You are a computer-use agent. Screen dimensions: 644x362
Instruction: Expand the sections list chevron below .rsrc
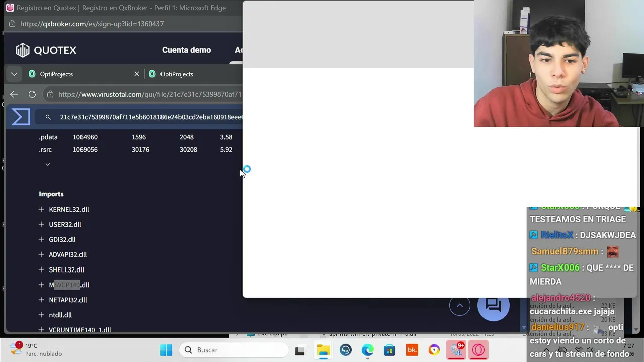click(x=48, y=164)
